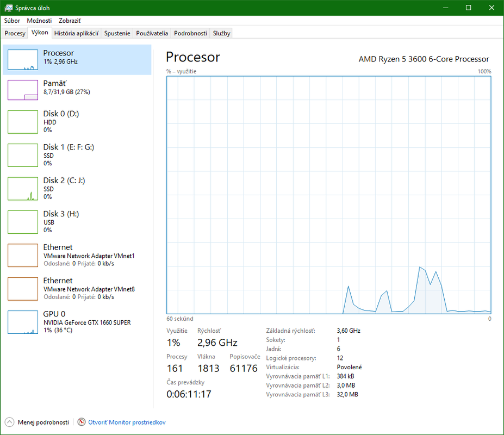
Task: Select the Disk 3 (H:) graph thumbnail
Action: coord(23,222)
